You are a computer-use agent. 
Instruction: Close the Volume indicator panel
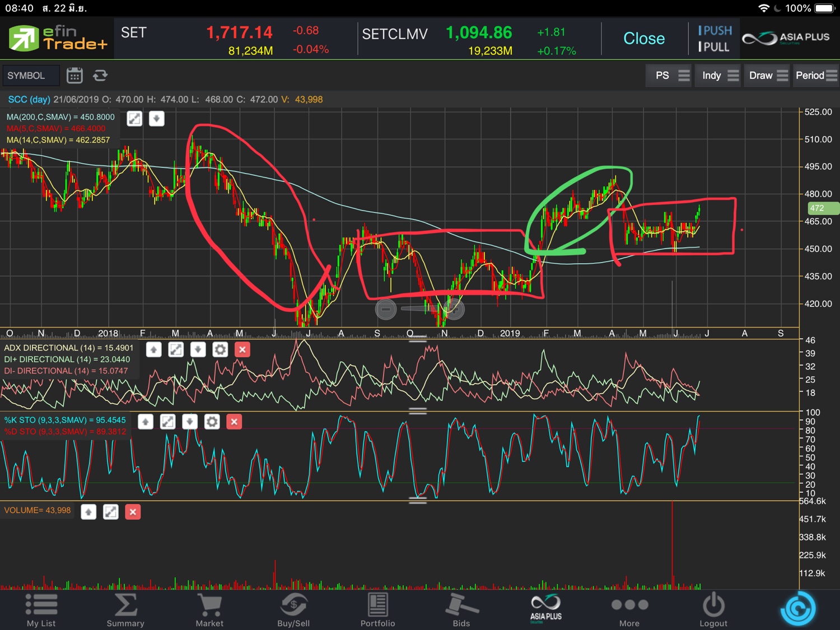133,512
